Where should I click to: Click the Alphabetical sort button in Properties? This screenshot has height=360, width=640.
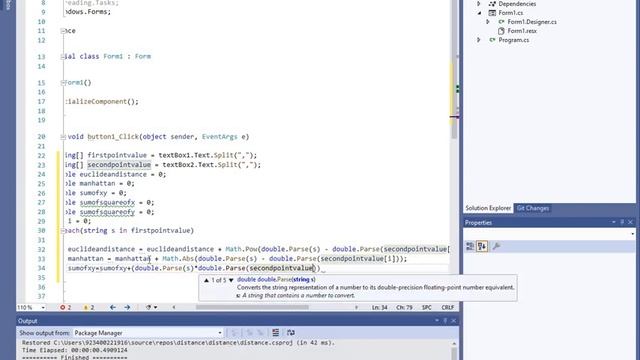pos(482,247)
